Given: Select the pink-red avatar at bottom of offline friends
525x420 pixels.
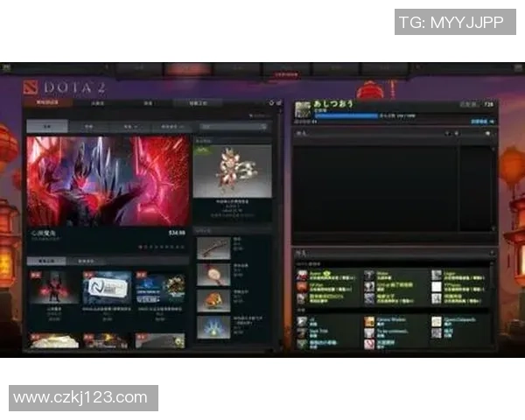Looking at the screenshot, I should [x=369, y=344].
